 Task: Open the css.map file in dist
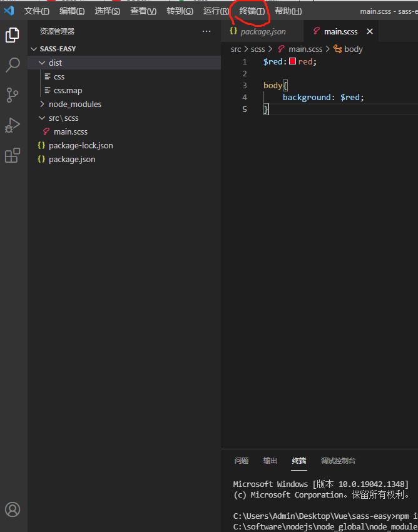(x=124, y=90)
